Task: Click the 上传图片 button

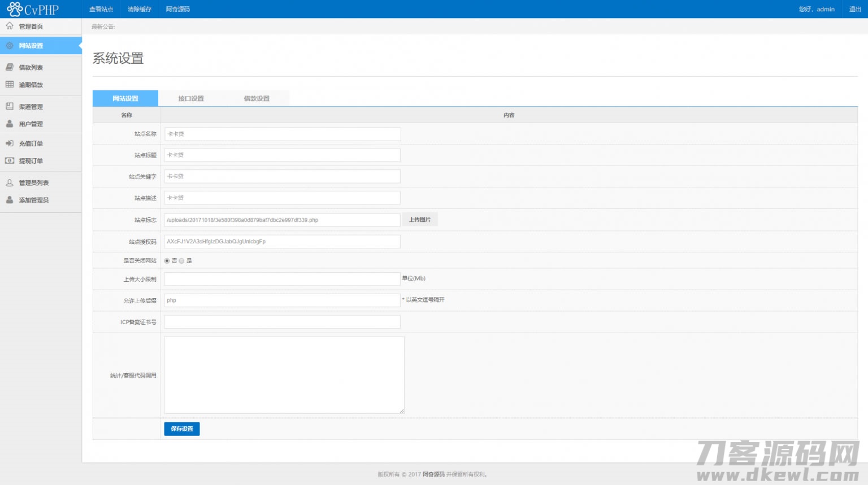Action: pos(420,220)
